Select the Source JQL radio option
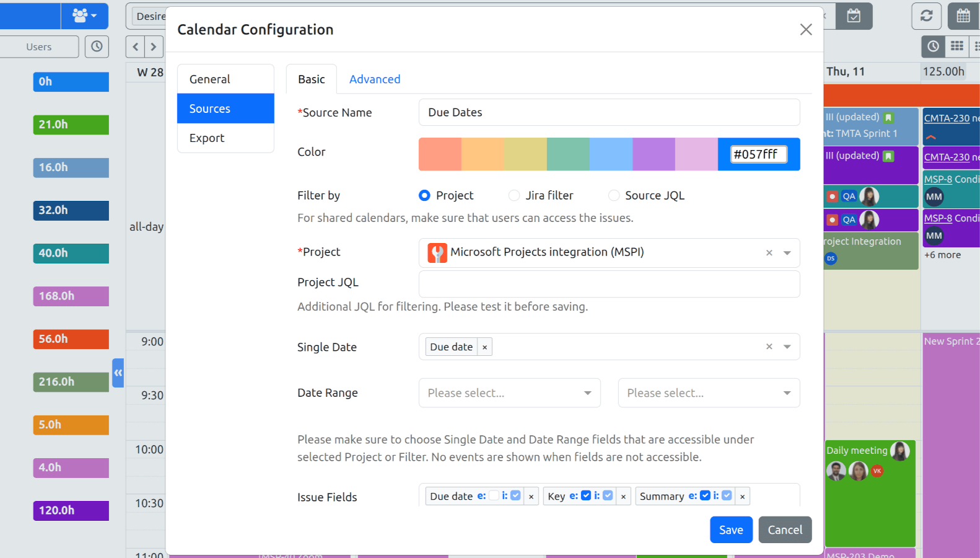The image size is (980, 558). tap(614, 195)
